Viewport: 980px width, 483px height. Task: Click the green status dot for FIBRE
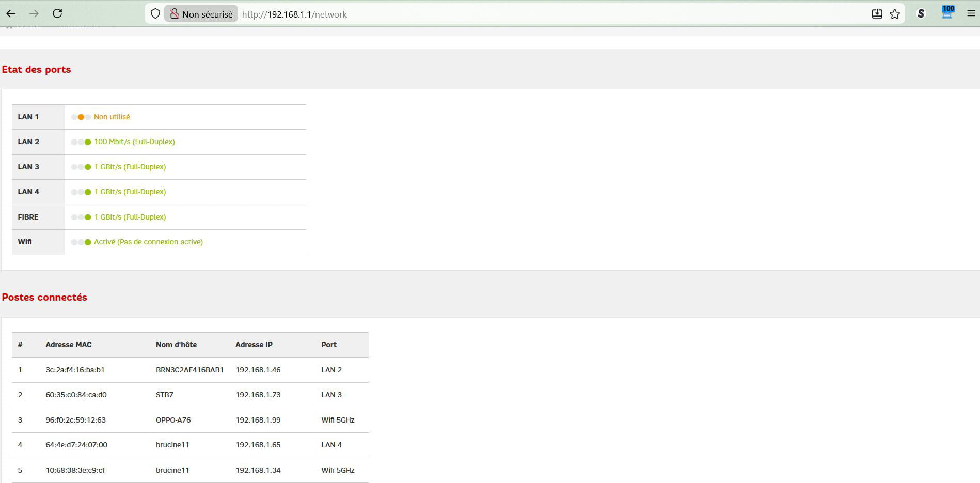click(88, 217)
